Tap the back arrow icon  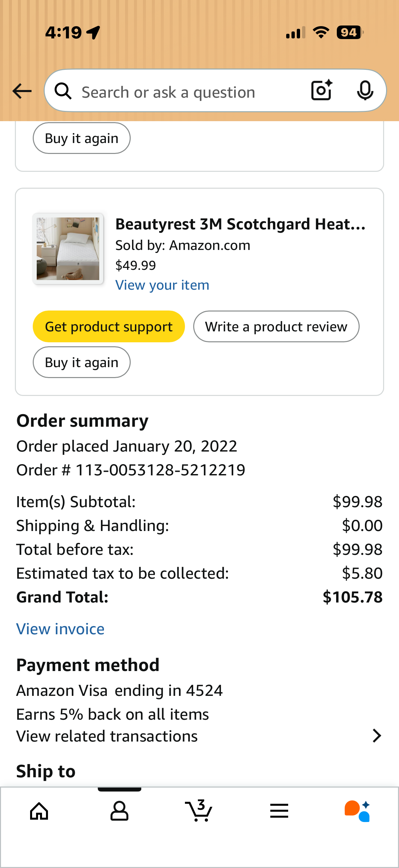click(x=22, y=91)
